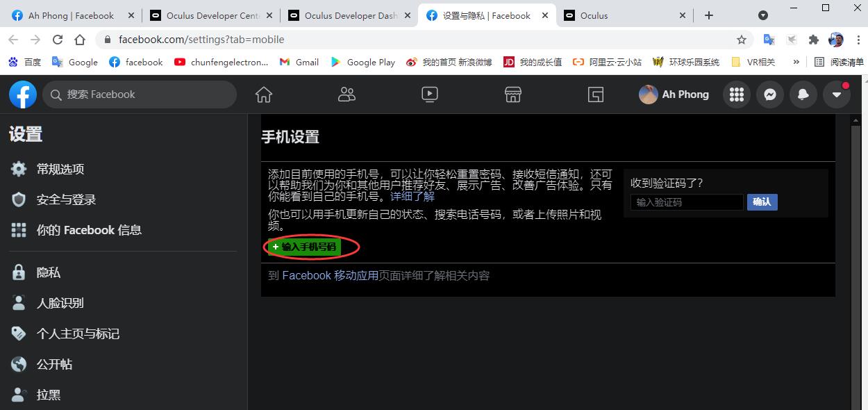Click the green 输入手机号码 button

point(304,247)
